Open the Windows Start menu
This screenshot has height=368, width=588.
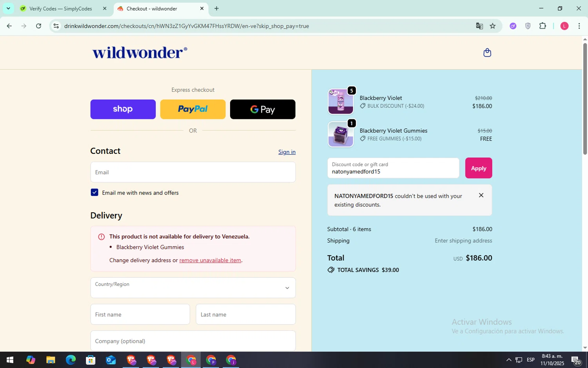10,360
